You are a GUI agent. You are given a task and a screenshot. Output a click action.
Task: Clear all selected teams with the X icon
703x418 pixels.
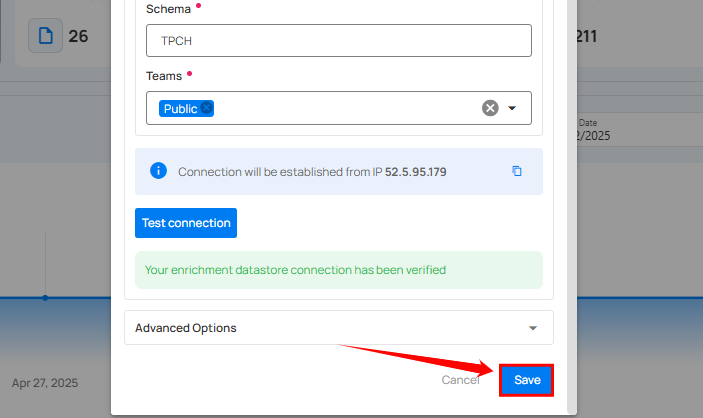click(x=490, y=108)
